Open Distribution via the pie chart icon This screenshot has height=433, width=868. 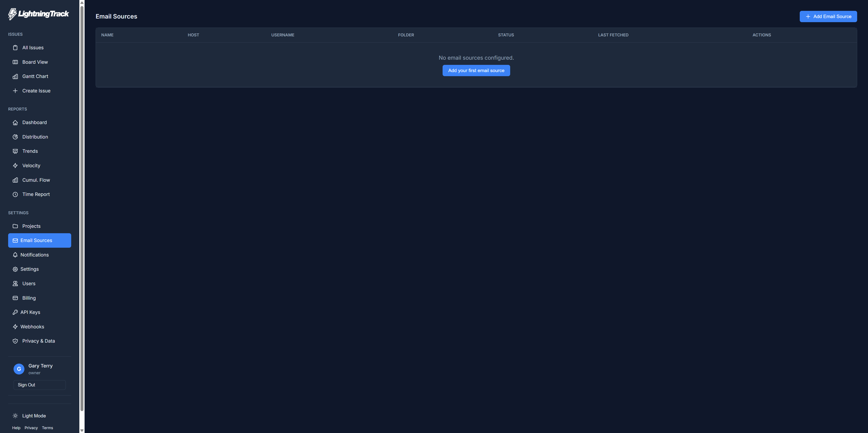16,137
